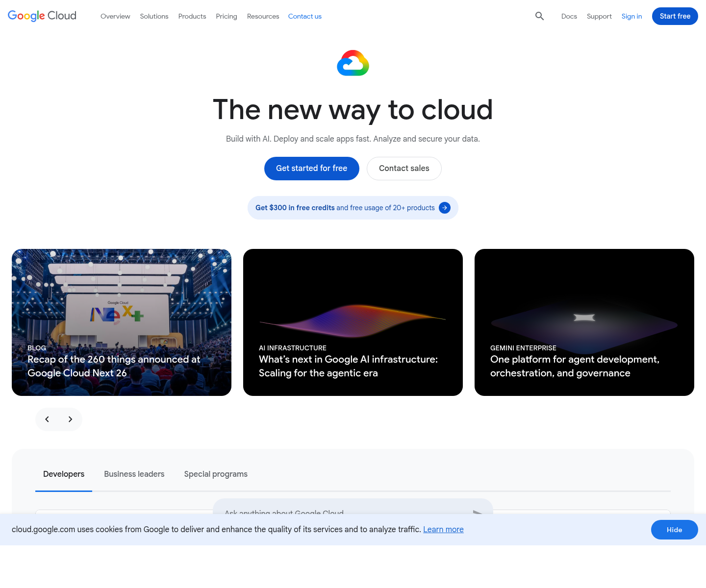Click the Start free button
Screen dimensions: 706x588
[675, 16]
